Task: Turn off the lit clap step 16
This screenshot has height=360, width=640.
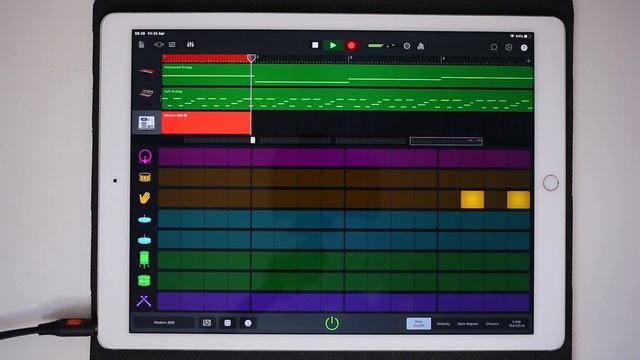Action: pyautogui.click(x=518, y=200)
